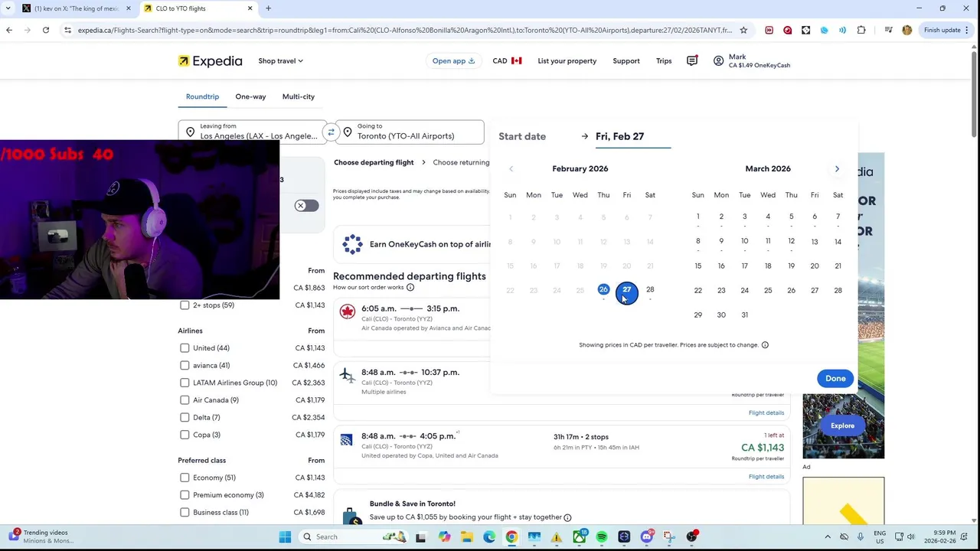
Task: Open Spotify from taskbar
Action: (x=602, y=537)
